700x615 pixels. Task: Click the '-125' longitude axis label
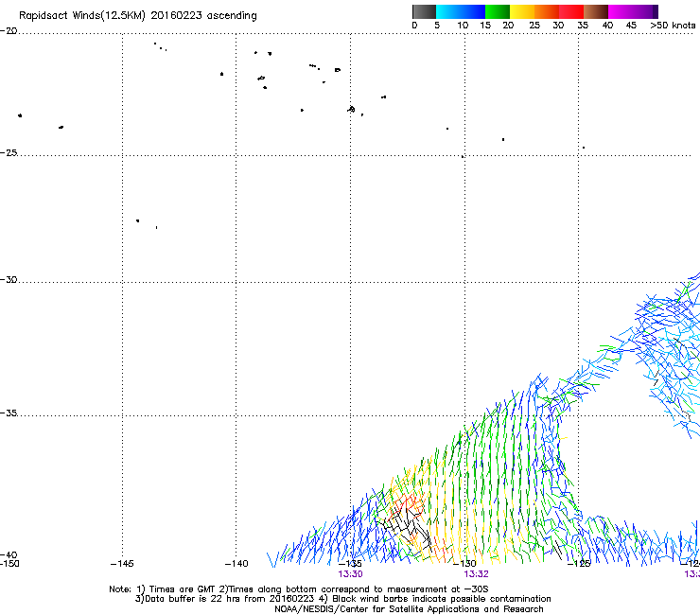click(x=579, y=564)
